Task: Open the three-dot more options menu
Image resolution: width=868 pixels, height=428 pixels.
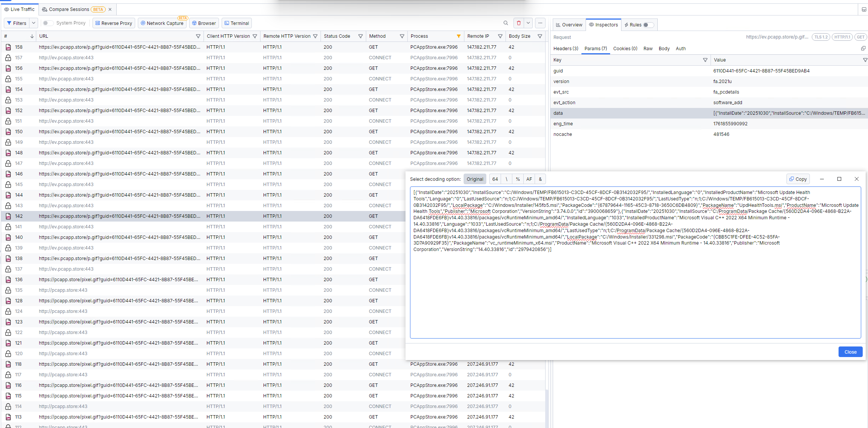Action: coord(540,23)
